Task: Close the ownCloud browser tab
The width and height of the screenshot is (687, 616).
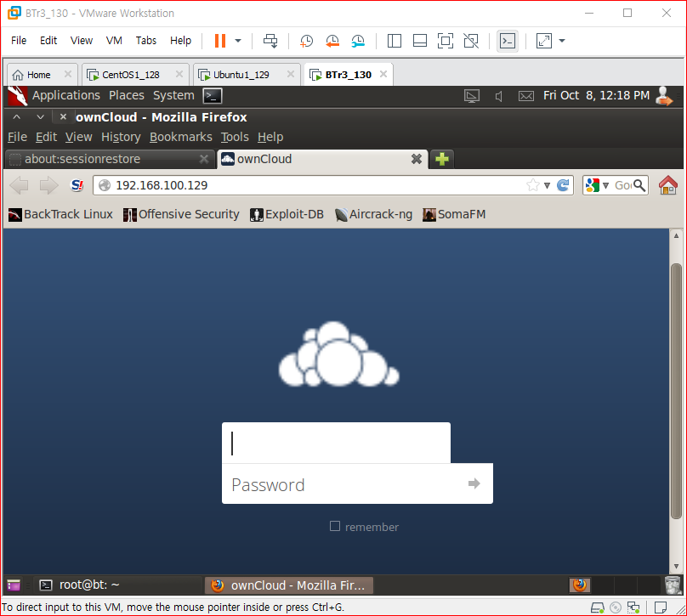Action: coord(417,159)
